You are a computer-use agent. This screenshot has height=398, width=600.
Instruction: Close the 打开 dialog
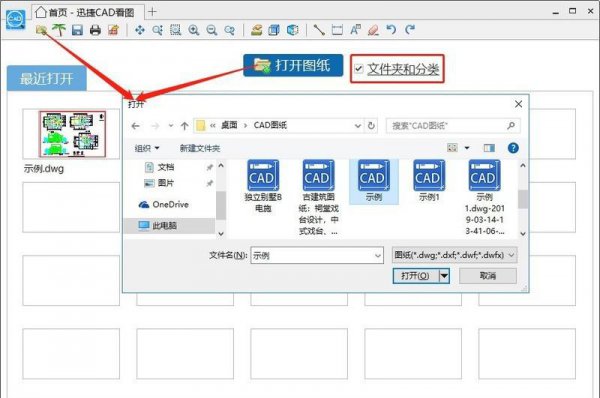518,104
